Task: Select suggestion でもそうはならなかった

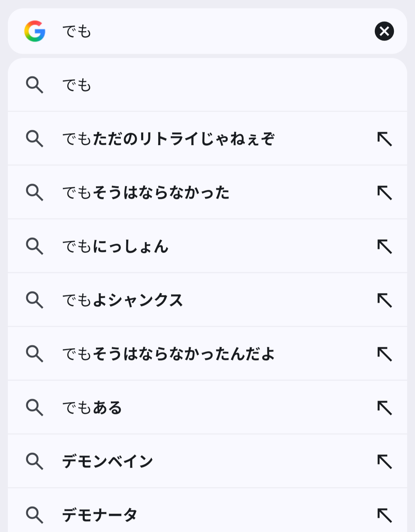Action: pyautogui.click(x=146, y=193)
